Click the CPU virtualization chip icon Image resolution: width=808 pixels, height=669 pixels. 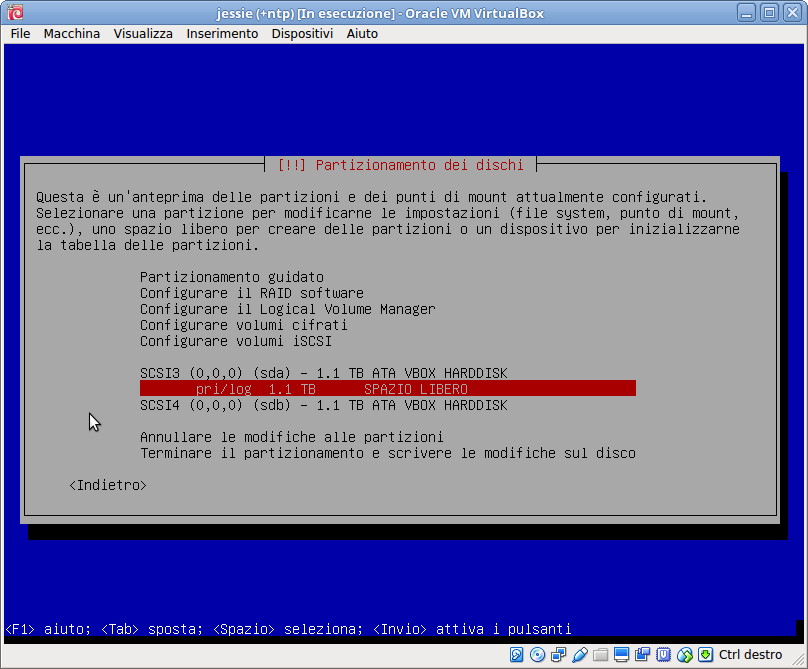click(664, 655)
